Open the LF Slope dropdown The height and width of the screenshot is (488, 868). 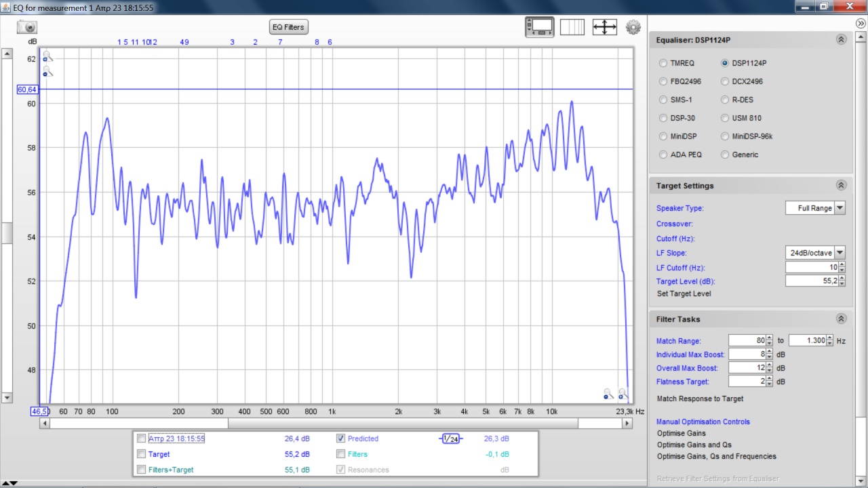840,253
